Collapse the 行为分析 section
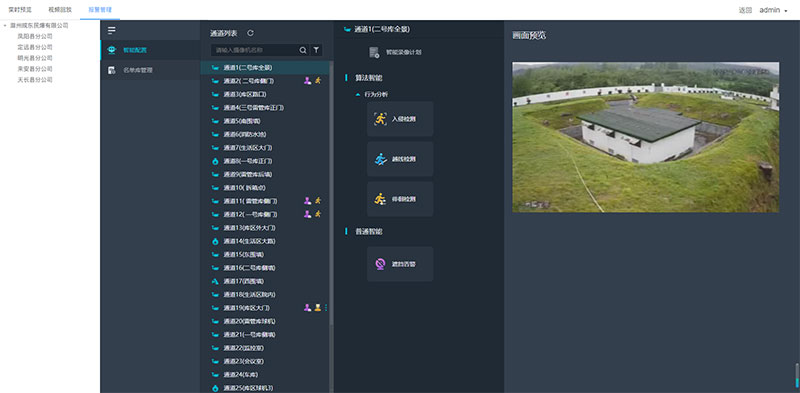The width and height of the screenshot is (800, 393). click(358, 94)
